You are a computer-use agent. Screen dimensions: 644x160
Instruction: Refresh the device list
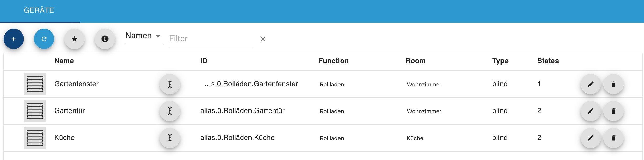pyautogui.click(x=44, y=39)
